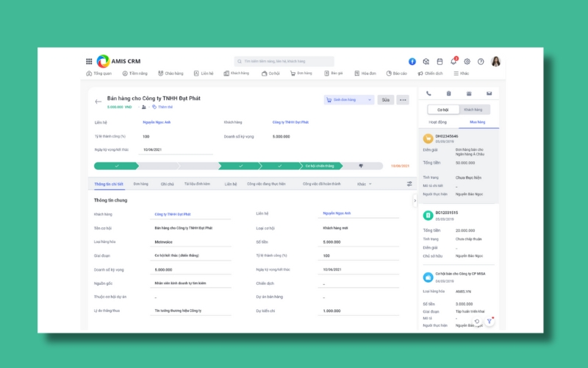Click the email envelope icon in side panel
588x368 pixels.
click(489, 93)
